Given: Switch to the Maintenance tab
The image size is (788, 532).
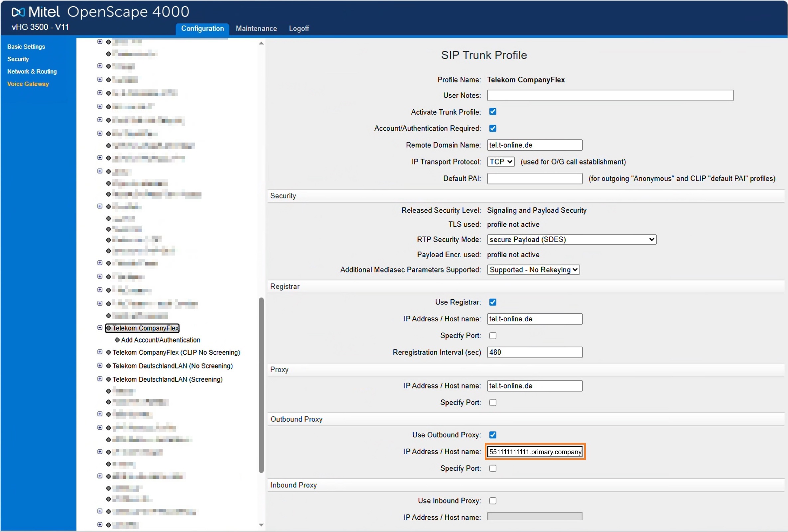Looking at the screenshot, I should point(256,29).
